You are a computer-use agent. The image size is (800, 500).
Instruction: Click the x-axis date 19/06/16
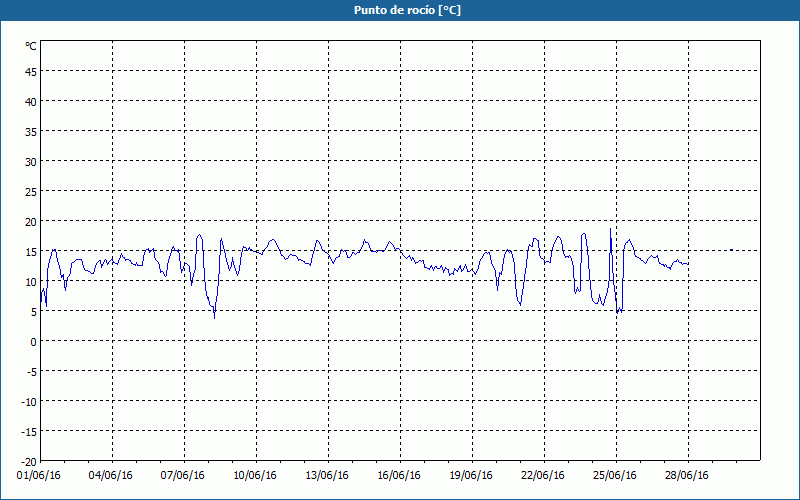pos(471,476)
